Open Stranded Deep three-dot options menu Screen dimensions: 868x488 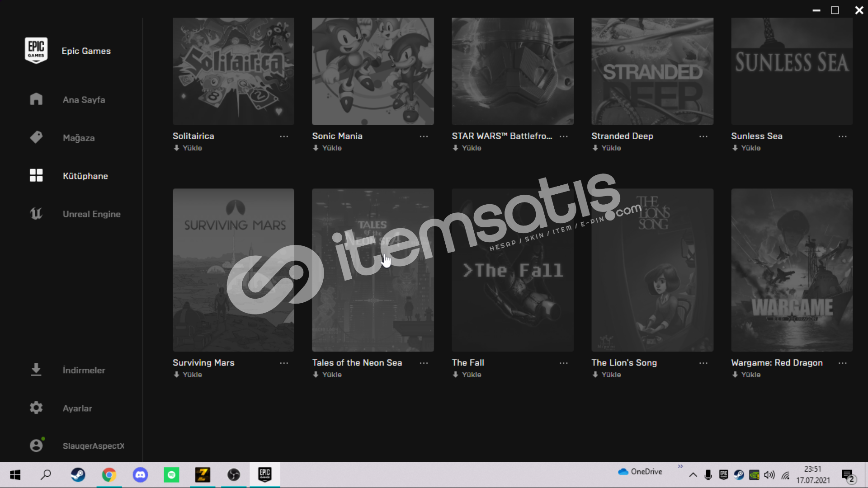(703, 136)
